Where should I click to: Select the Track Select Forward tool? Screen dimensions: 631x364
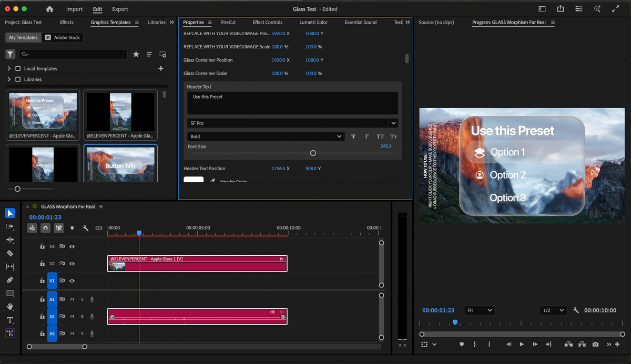pos(10,226)
